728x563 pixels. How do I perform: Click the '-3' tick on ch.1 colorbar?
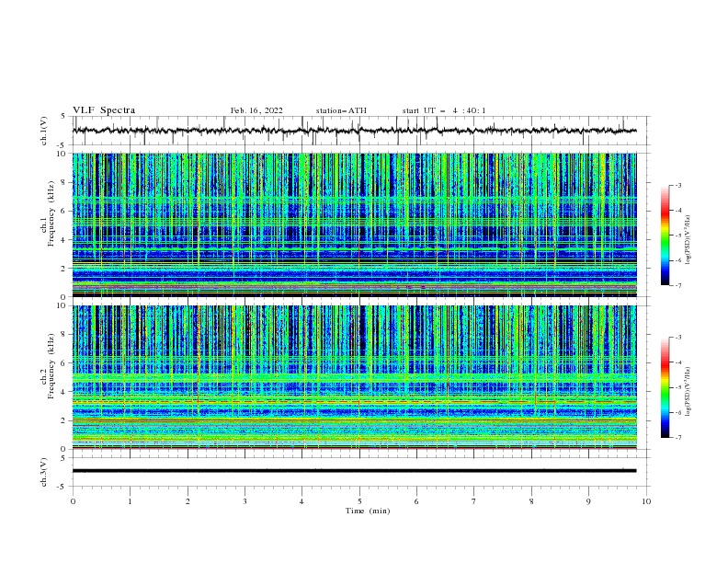point(678,185)
